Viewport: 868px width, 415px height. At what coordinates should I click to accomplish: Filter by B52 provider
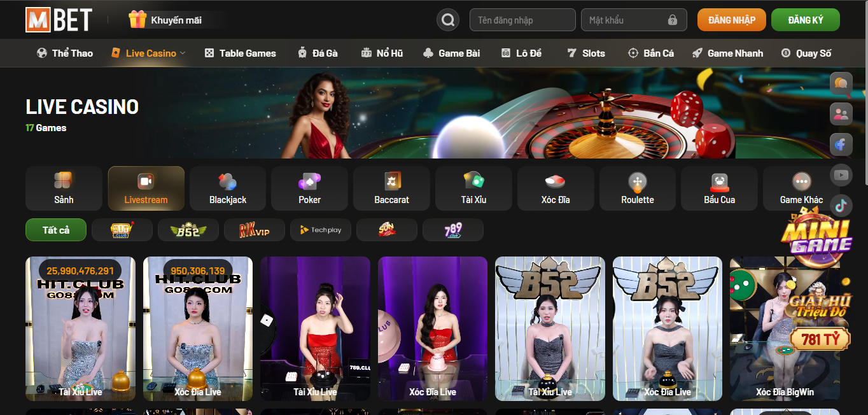tap(188, 230)
